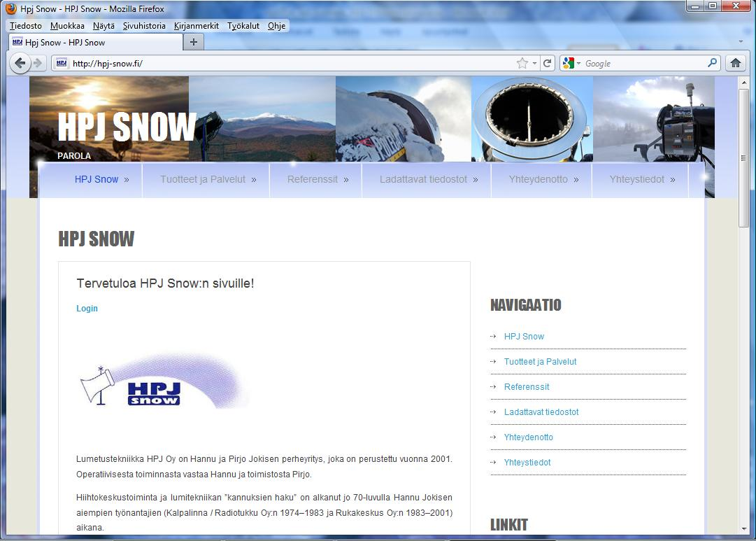Image resolution: width=756 pixels, height=541 pixels.
Task: Open the list all tabs dropdown arrow
Action: pos(741,41)
